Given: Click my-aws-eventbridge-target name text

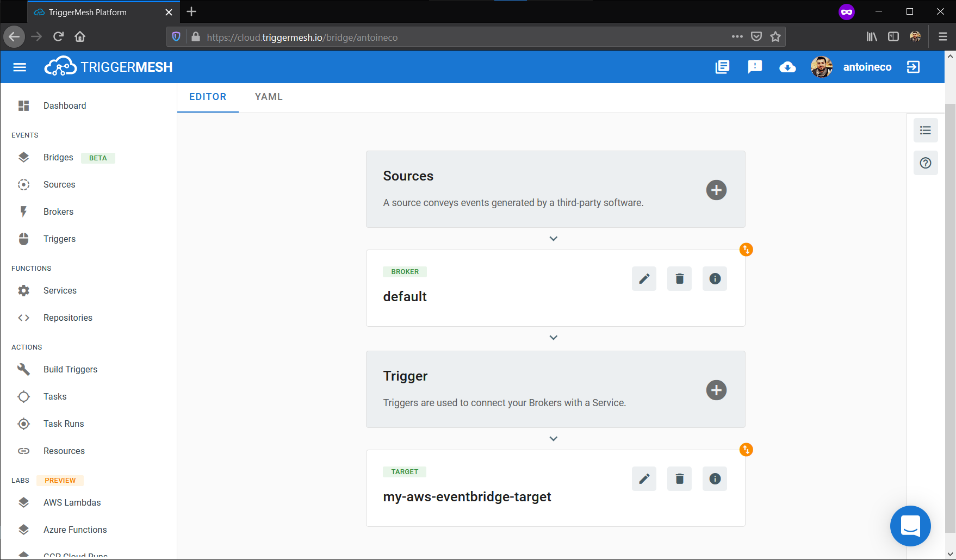Looking at the screenshot, I should 467,496.
